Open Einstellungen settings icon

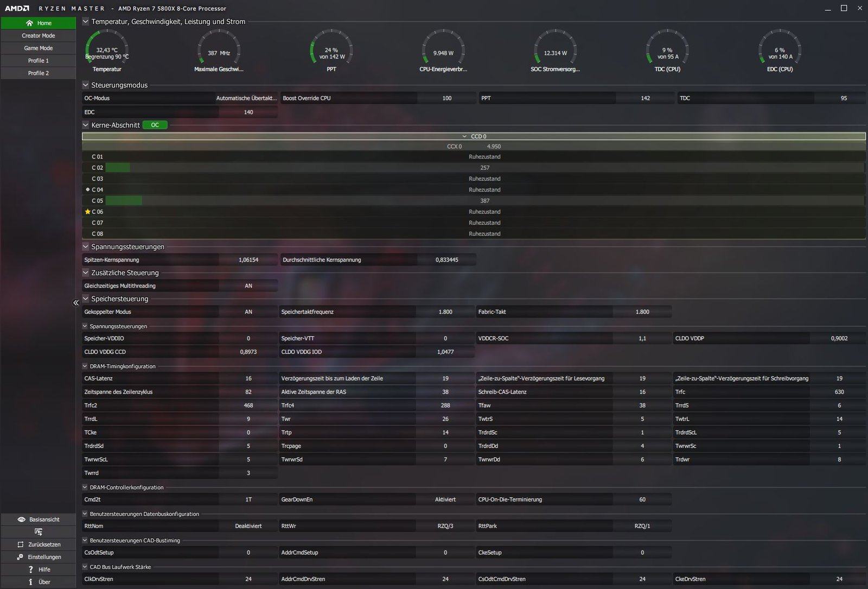(x=20, y=557)
